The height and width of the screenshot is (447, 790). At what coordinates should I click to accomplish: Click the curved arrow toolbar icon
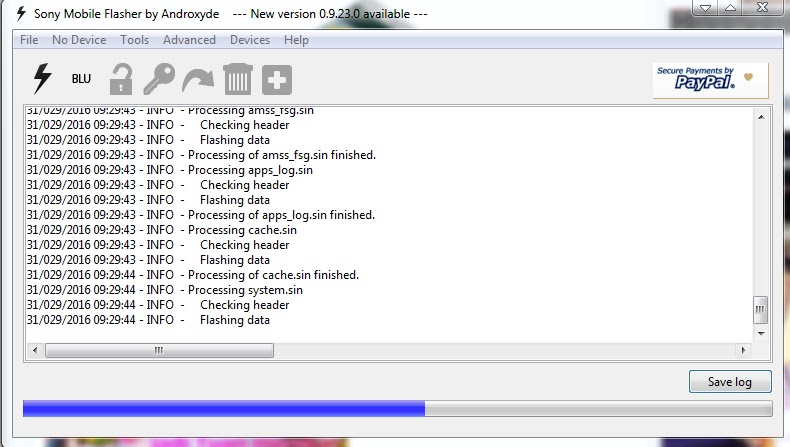198,81
